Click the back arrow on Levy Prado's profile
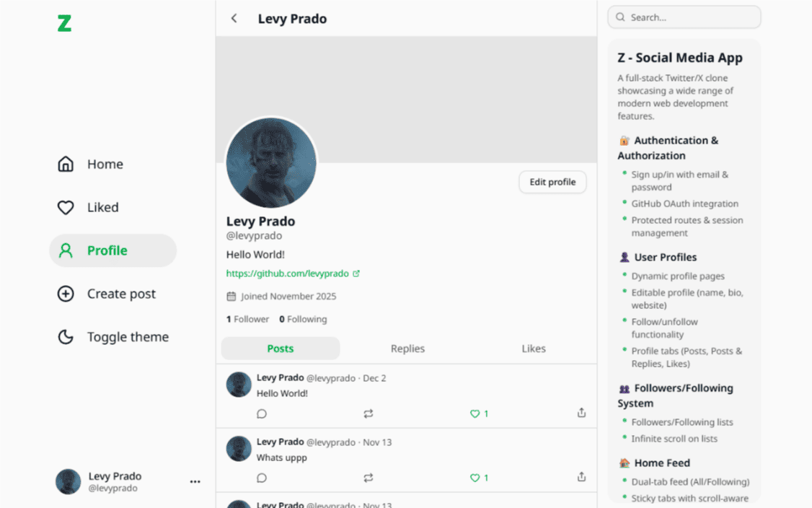Screen dimensions: 812x508 233,18
